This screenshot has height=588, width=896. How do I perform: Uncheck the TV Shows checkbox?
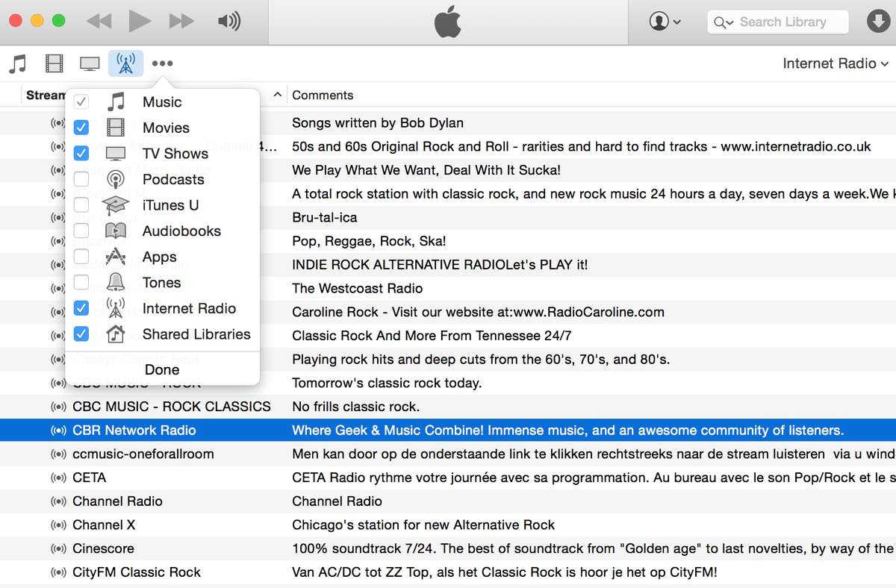pyautogui.click(x=81, y=154)
